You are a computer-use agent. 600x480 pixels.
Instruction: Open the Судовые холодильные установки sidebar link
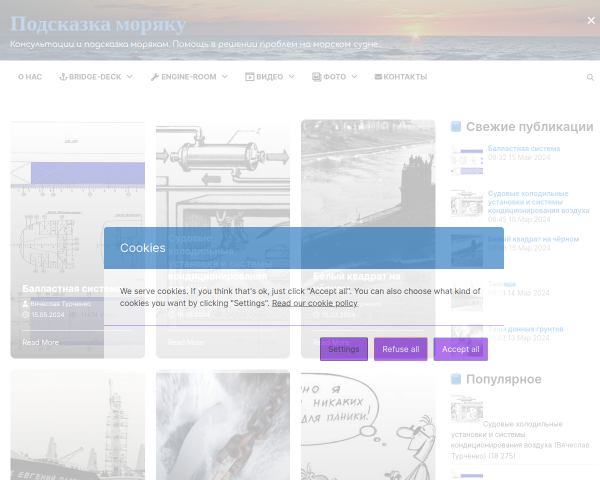coord(538,202)
